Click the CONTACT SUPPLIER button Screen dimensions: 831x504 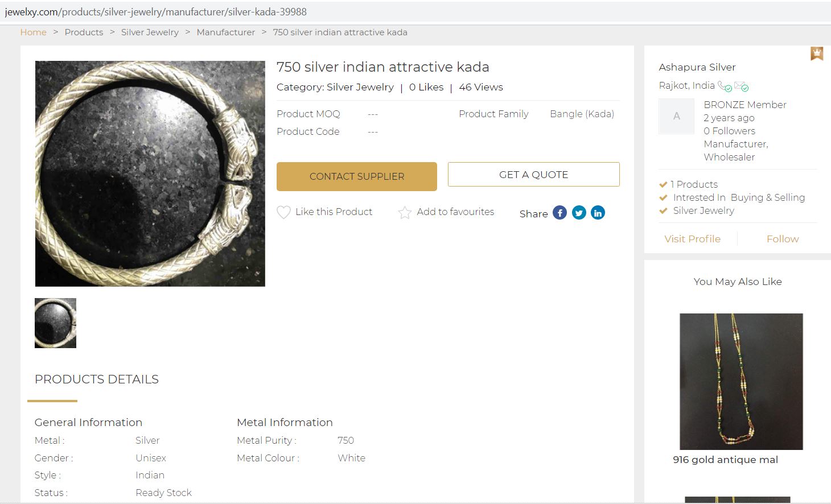tap(356, 176)
